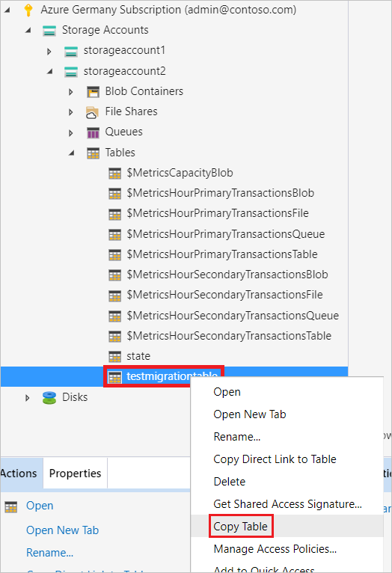Click icon beside $MetricsHourPrimaryTransactionsTable
The height and width of the screenshot is (573, 392).
pyautogui.click(x=114, y=254)
